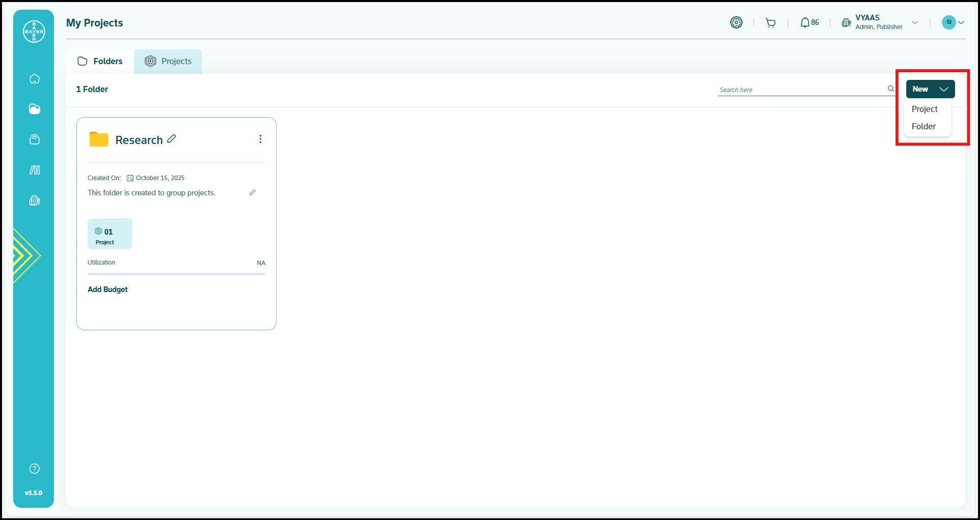Click the Search here input field
The width and height of the screenshot is (980, 520).
point(801,90)
